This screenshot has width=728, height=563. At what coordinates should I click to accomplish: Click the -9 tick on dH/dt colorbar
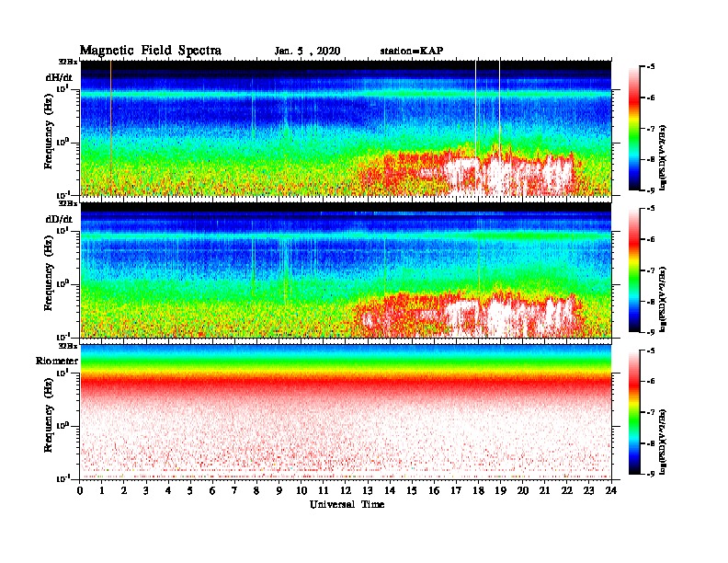[650, 190]
